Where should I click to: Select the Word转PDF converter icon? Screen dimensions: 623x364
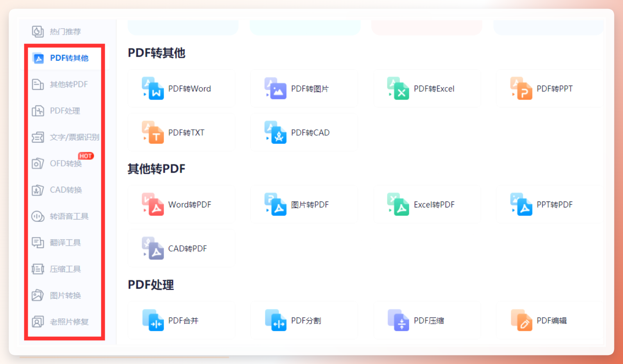click(x=153, y=204)
